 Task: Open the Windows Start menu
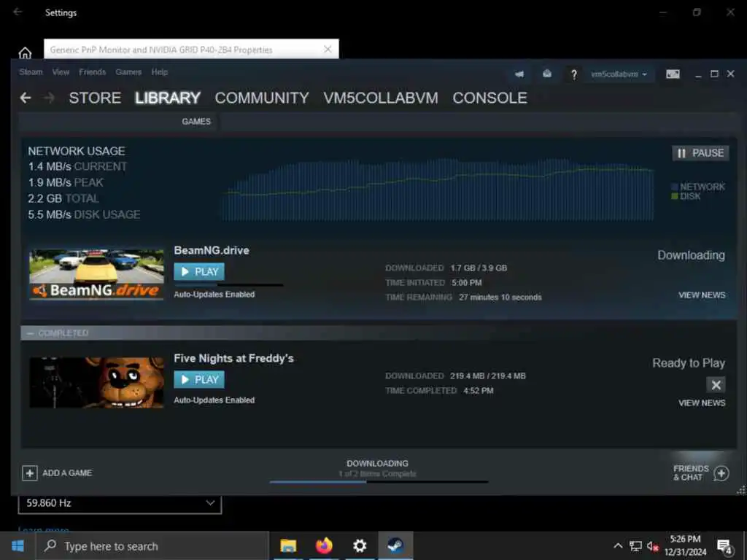18,545
